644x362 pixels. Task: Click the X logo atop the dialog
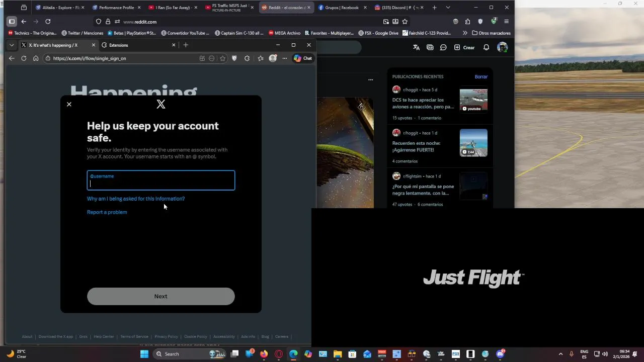(161, 104)
